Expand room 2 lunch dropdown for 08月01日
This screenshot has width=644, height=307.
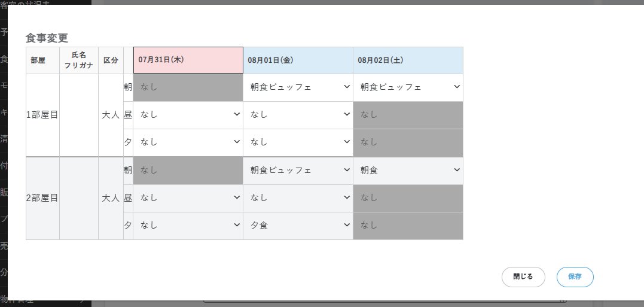[x=298, y=198]
